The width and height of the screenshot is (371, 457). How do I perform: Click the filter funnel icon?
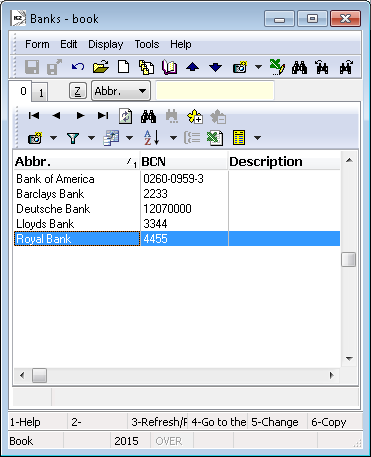[73, 138]
